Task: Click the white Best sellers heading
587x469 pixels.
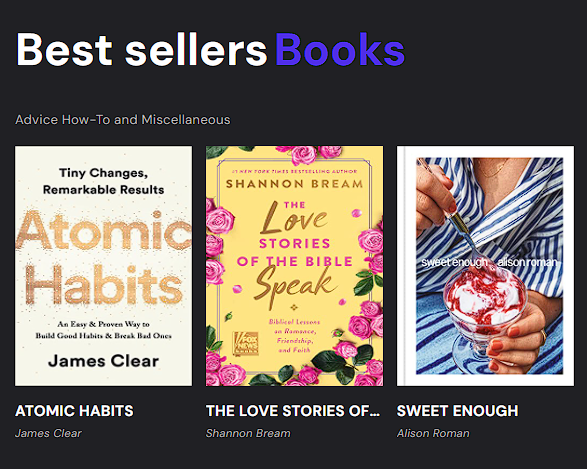Action: [142, 49]
